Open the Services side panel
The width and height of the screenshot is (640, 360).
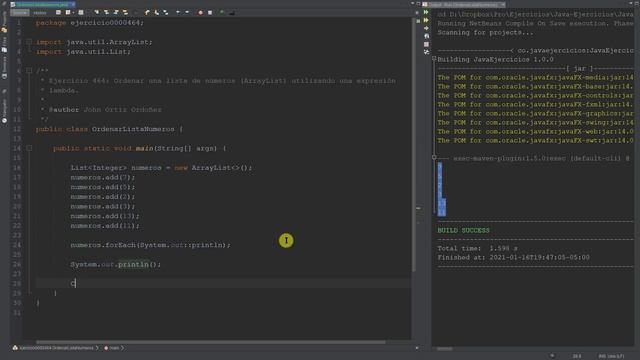(x=4, y=67)
